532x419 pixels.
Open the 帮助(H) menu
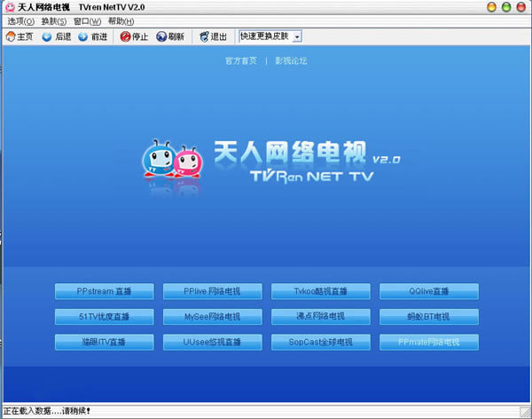(121, 21)
